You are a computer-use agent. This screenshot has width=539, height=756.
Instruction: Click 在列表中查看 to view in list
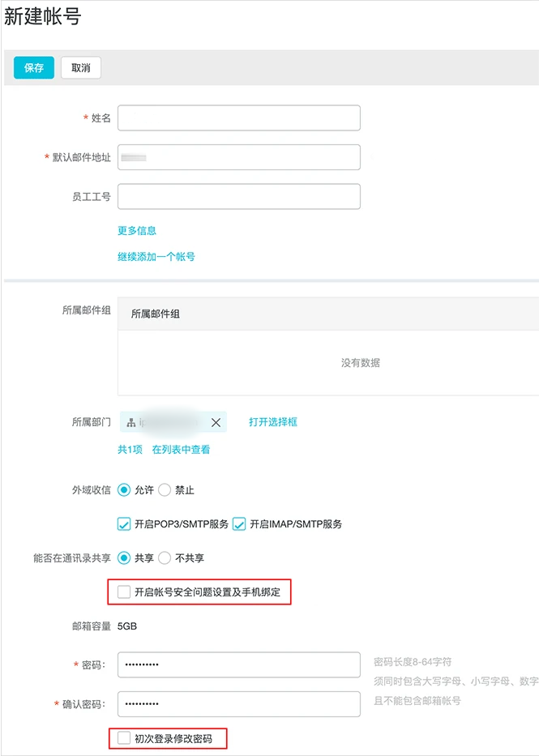pos(182,448)
